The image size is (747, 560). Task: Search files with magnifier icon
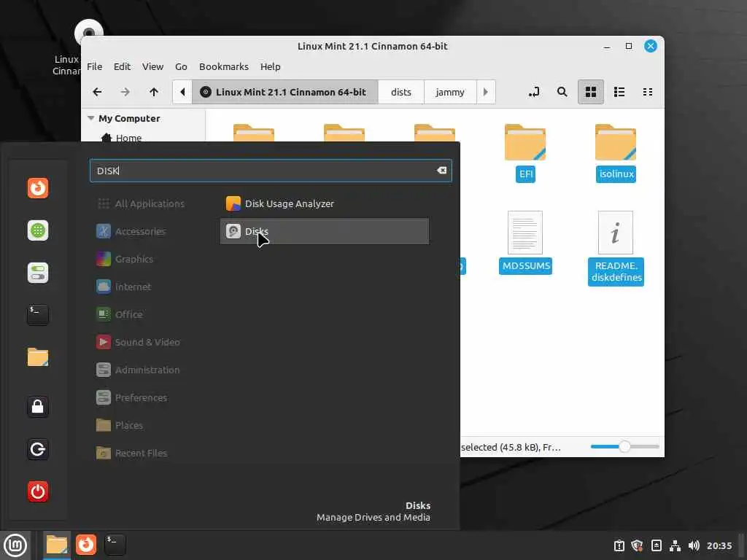coord(562,92)
